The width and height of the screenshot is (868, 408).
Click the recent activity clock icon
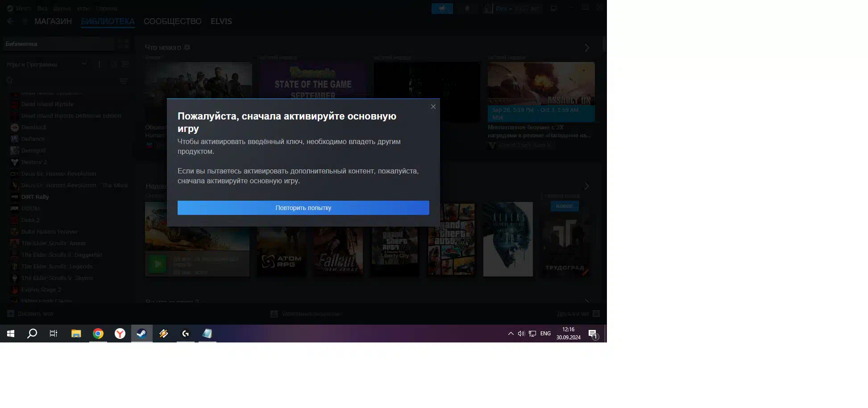click(114, 65)
